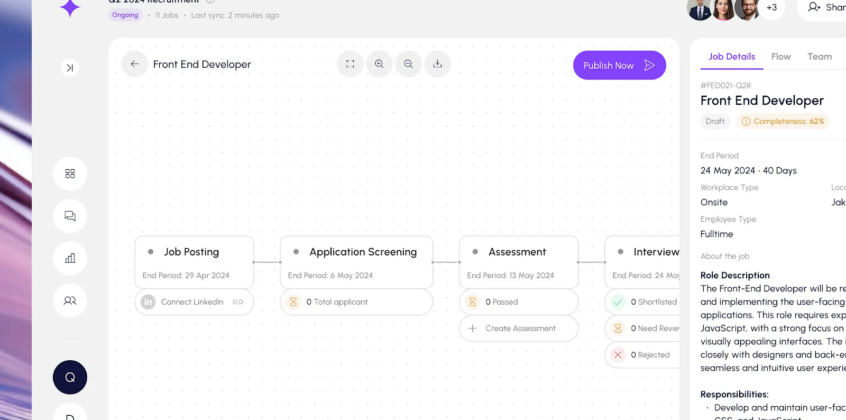Open the analytics bar chart sidebar icon
The image size is (846, 420).
click(x=70, y=258)
